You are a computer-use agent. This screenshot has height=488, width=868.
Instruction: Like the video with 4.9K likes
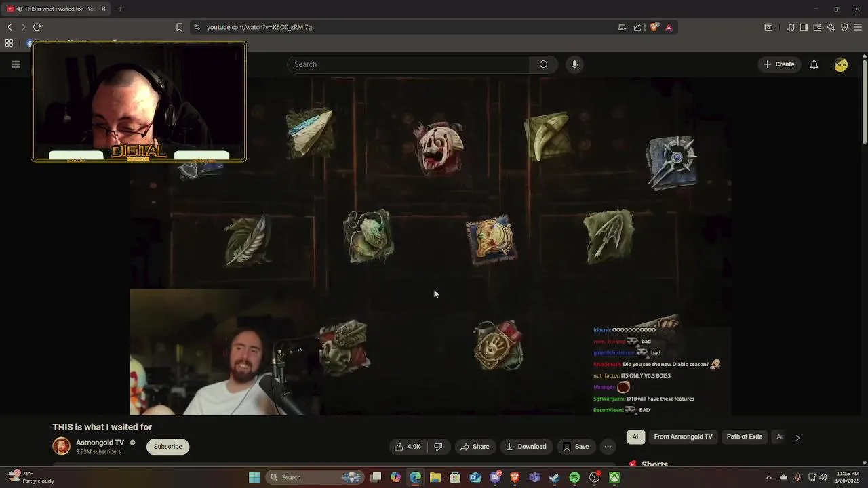click(408, 447)
